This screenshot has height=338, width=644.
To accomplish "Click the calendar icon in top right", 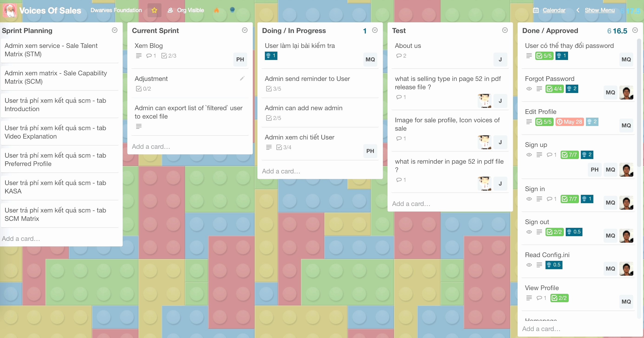I will pos(536,10).
